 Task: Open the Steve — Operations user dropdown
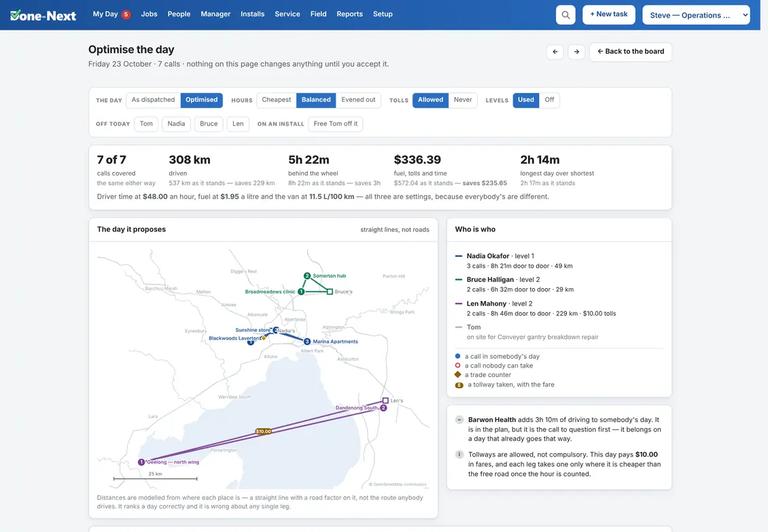[696, 15]
